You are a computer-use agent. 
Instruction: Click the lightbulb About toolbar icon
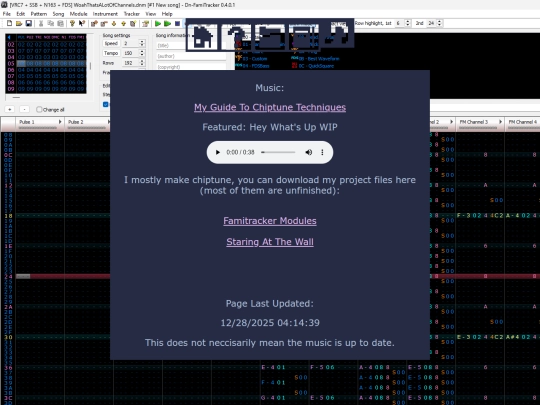tap(72, 23)
